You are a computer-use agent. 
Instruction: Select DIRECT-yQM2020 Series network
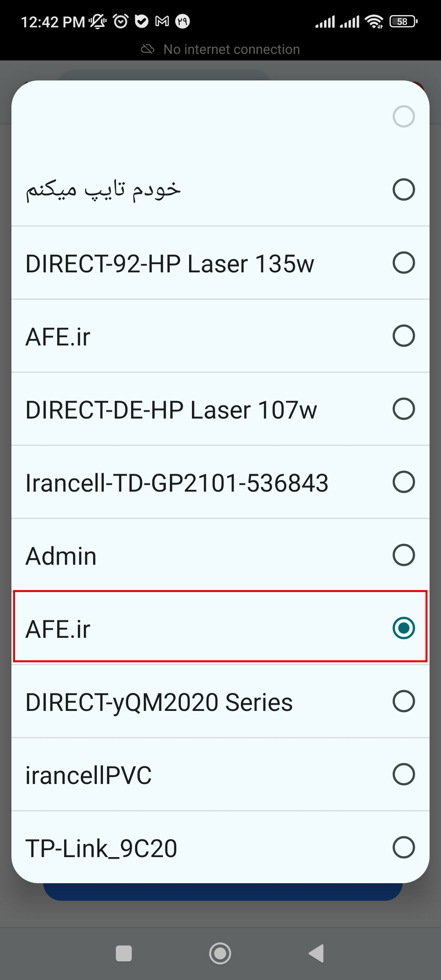[x=220, y=701]
